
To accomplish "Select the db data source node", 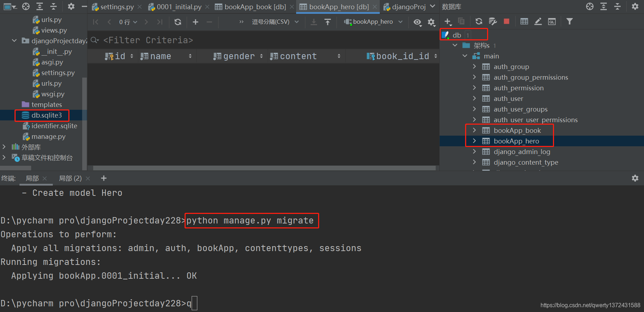I will coord(457,35).
